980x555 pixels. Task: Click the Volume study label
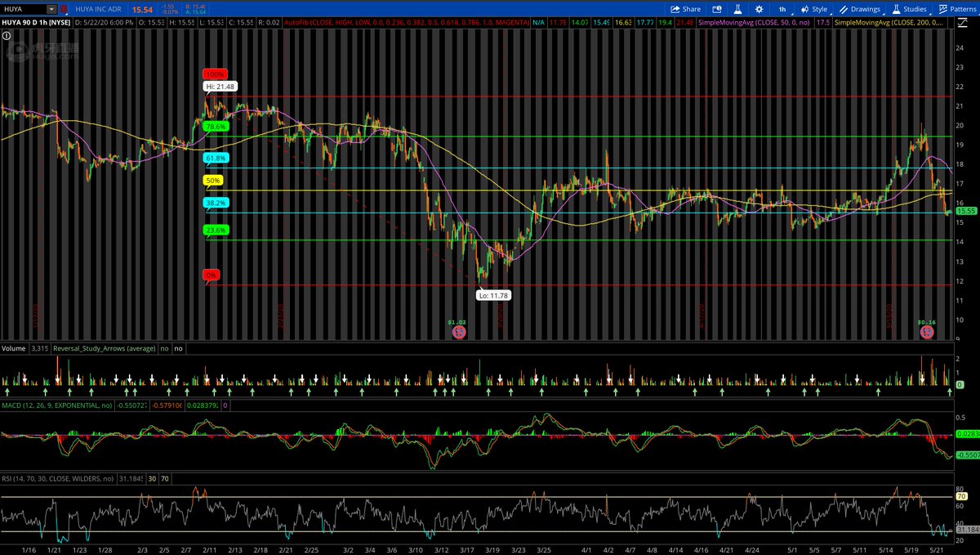[14, 348]
